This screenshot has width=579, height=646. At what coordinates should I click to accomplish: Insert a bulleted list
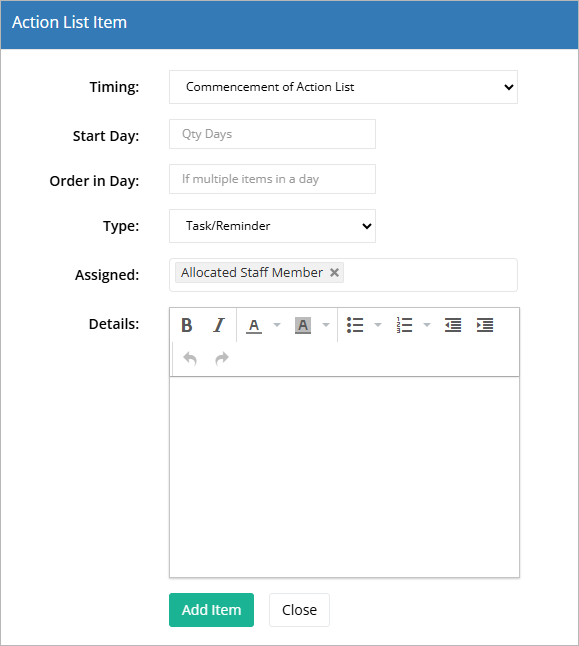point(355,325)
